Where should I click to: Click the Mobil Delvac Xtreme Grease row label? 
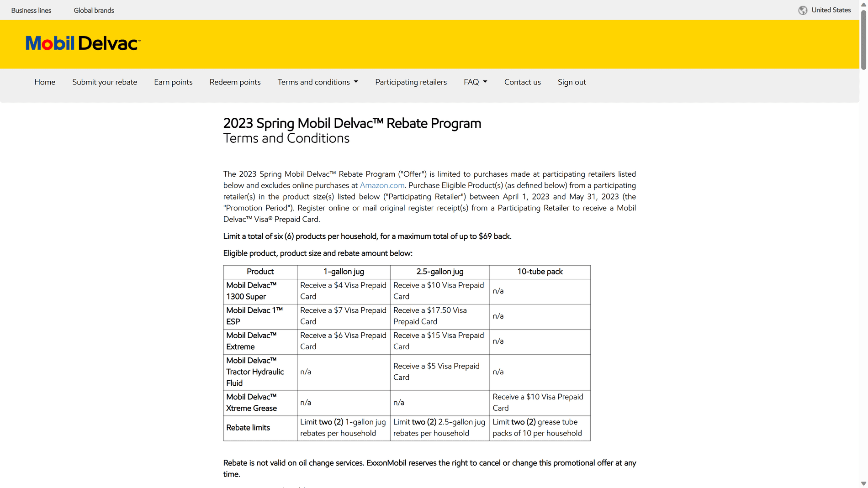pyautogui.click(x=260, y=403)
